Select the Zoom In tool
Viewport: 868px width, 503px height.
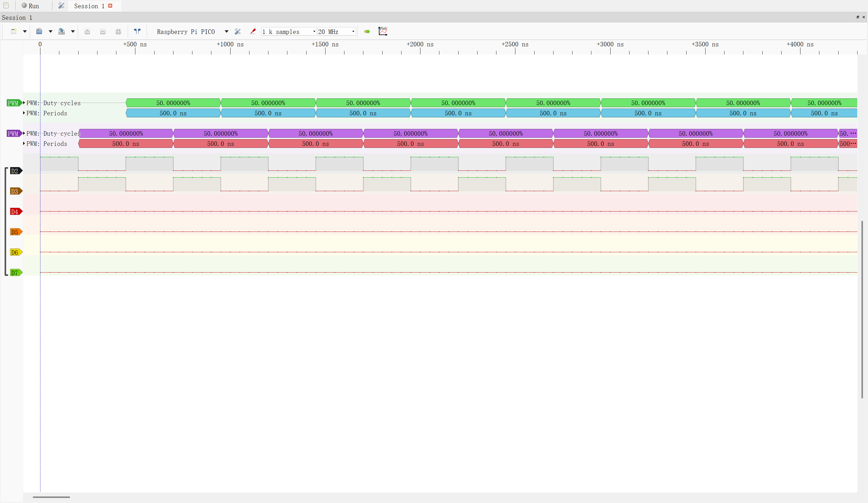click(87, 31)
